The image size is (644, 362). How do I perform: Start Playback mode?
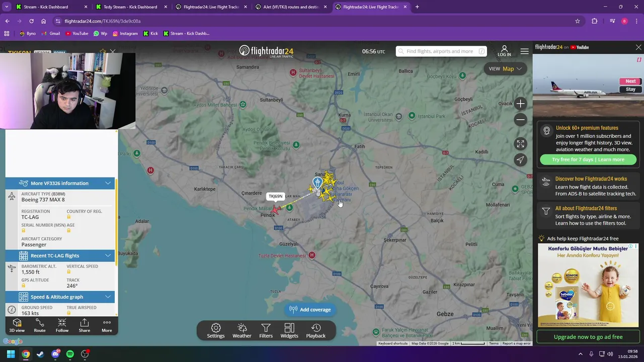[x=316, y=331]
